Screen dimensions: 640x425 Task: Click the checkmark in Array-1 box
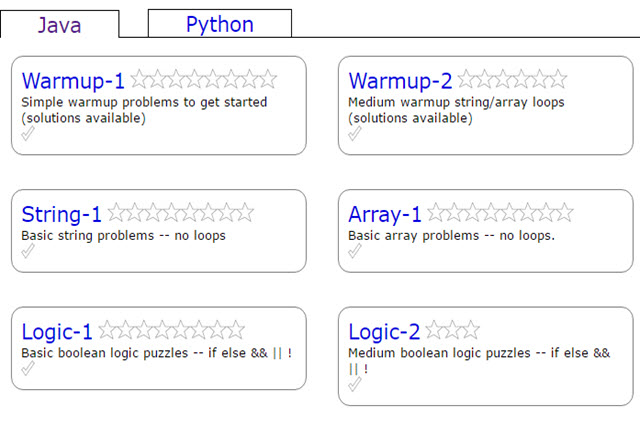(x=355, y=251)
